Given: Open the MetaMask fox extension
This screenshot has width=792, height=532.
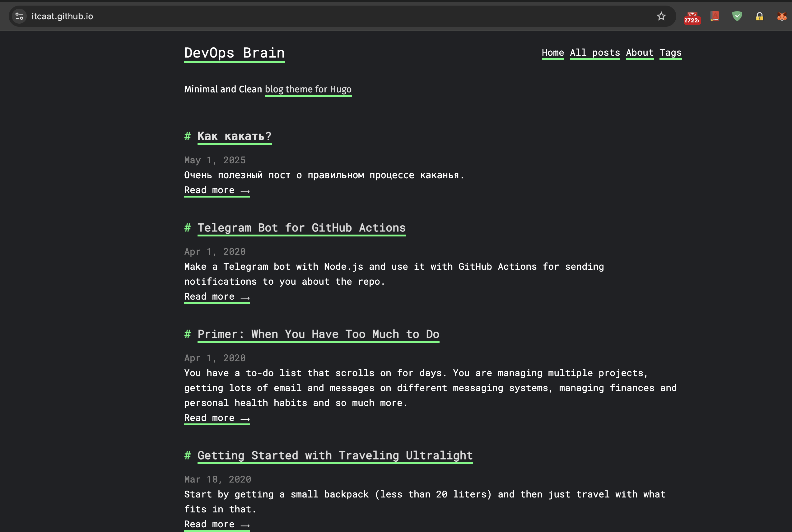Looking at the screenshot, I should (781, 16).
